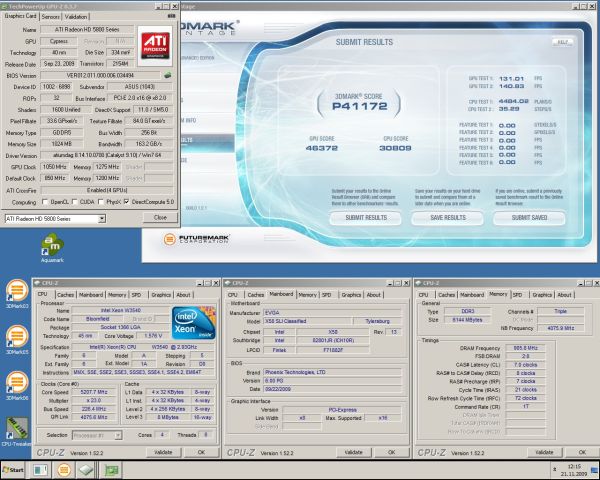
Task: Open the CPU tab in middle CPU-Z window
Action: (x=232, y=295)
